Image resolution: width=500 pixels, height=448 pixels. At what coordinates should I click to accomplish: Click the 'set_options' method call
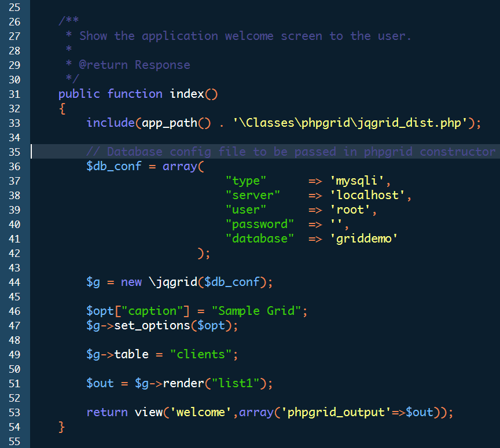point(152,325)
